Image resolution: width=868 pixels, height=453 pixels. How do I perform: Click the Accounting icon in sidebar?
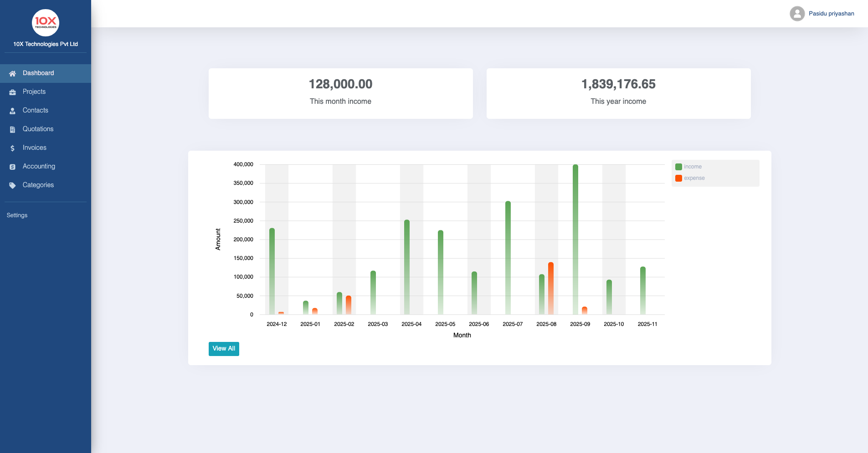point(12,166)
